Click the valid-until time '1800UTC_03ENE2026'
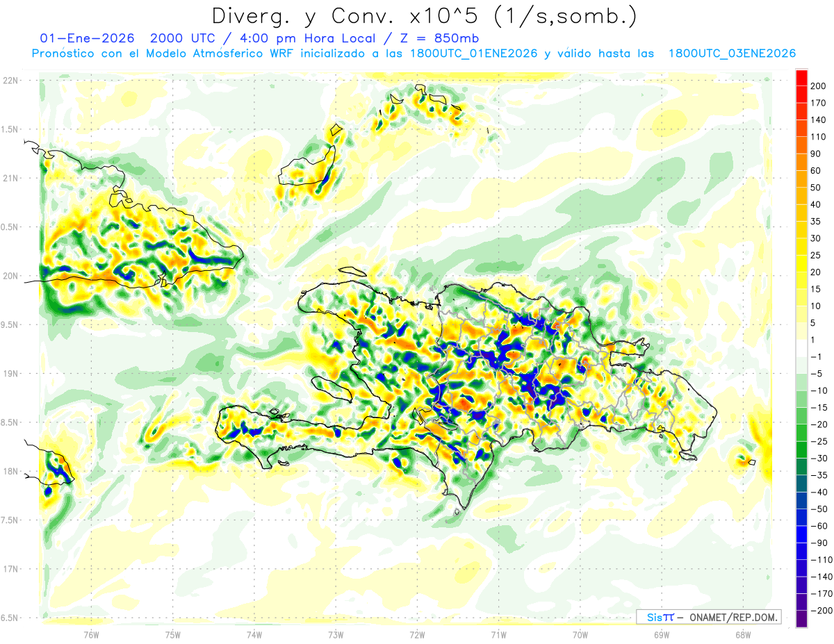The width and height of the screenshot is (834, 644). click(x=732, y=53)
